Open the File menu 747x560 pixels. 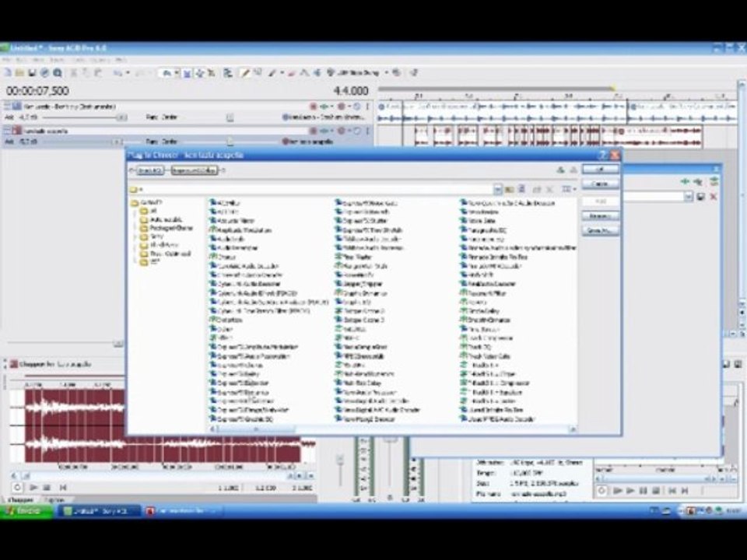coord(7,60)
